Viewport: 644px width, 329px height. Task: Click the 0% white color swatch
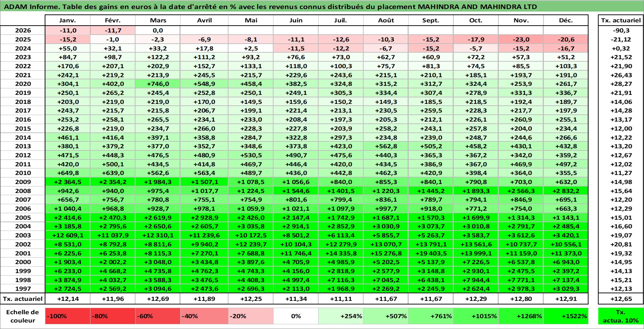296,316
